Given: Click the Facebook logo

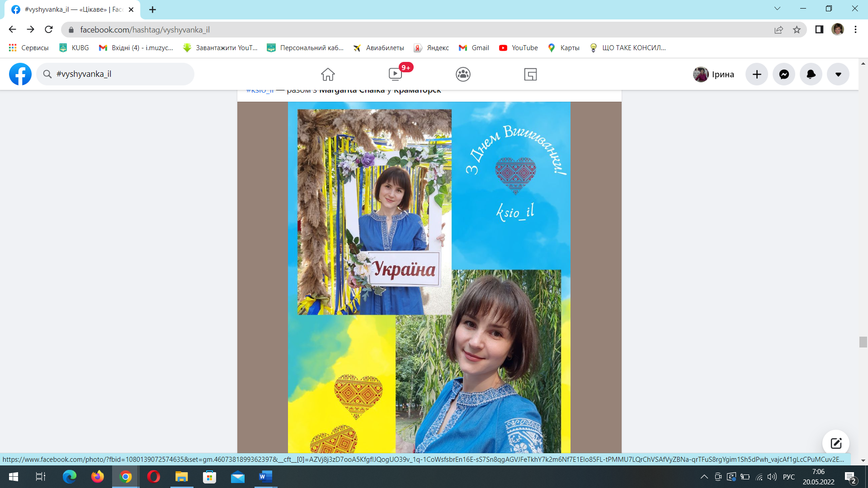Looking at the screenshot, I should coord(20,74).
